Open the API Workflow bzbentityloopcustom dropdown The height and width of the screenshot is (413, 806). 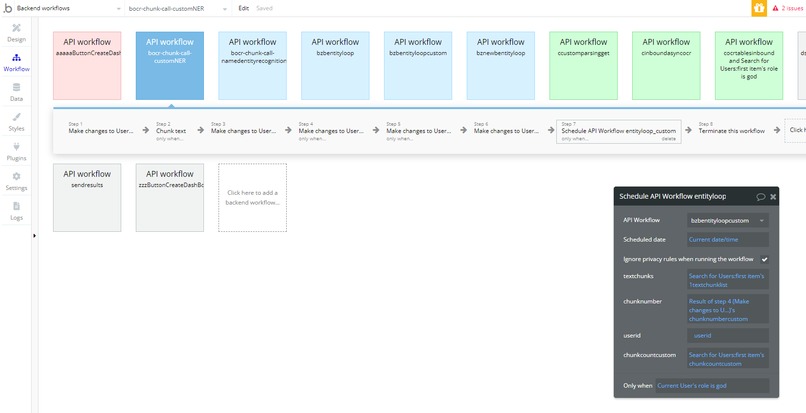pos(728,221)
